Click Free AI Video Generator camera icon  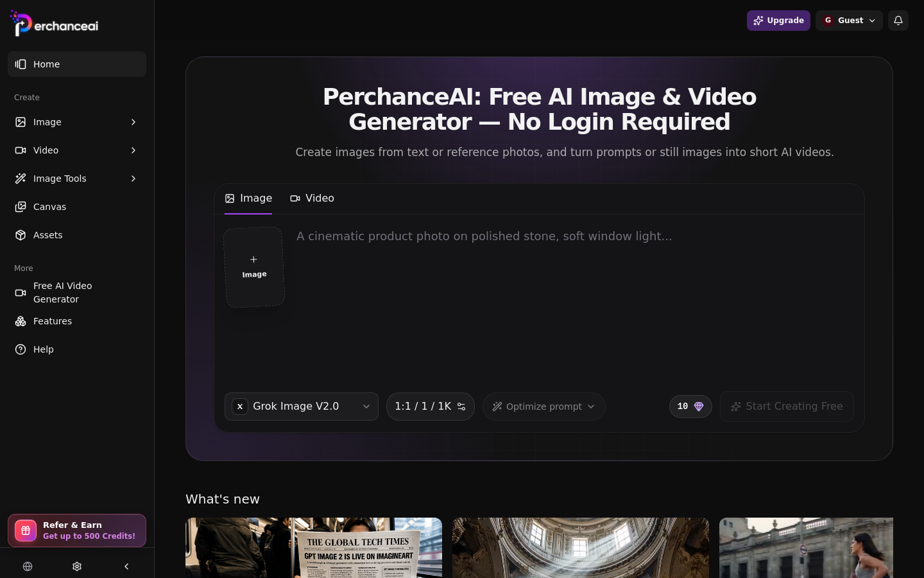pos(21,293)
